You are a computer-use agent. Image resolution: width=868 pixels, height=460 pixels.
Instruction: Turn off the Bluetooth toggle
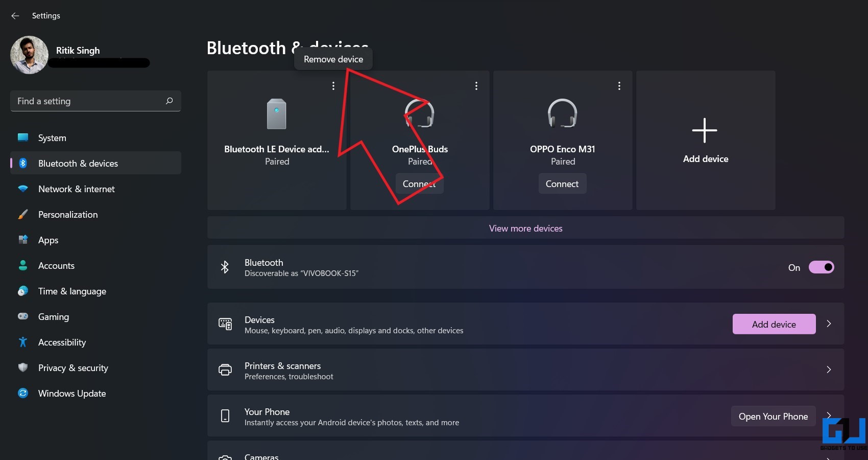point(821,267)
